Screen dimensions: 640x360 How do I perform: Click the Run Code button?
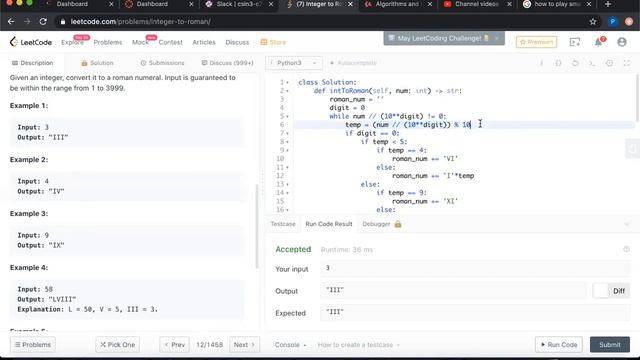tap(559, 345)
